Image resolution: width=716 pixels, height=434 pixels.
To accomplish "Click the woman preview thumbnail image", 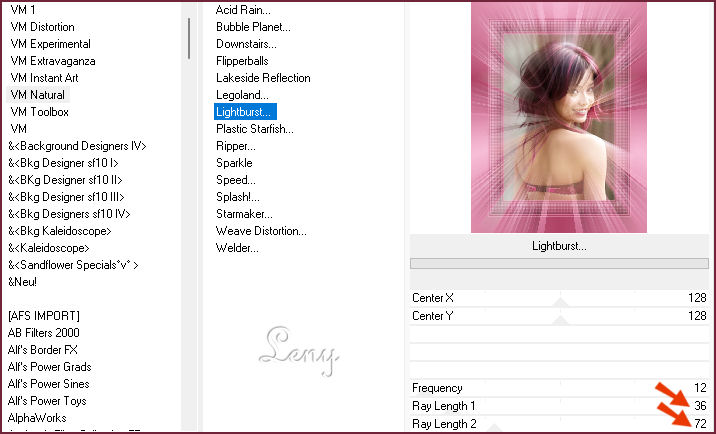I will [x=559, y=116].
